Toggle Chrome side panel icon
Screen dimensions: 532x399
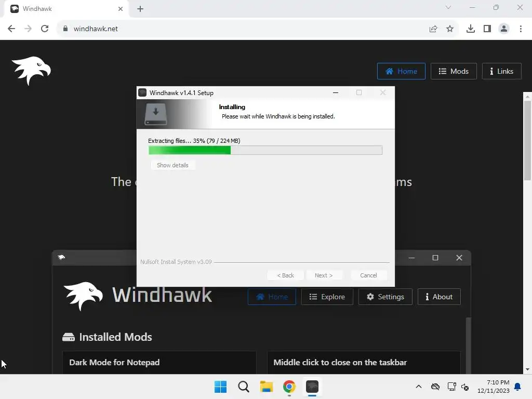pyautogui.click(x=487, y=29)
